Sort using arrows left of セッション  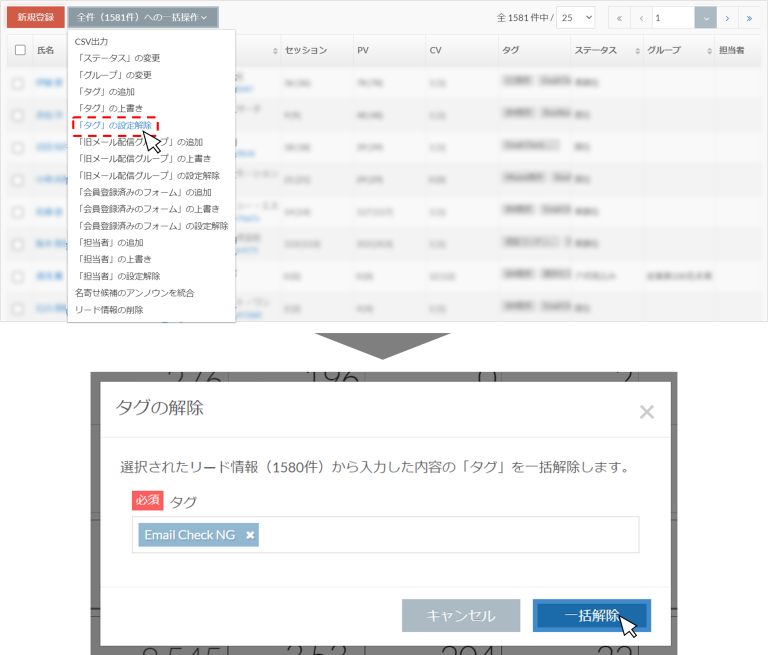(x=275, y=51)
